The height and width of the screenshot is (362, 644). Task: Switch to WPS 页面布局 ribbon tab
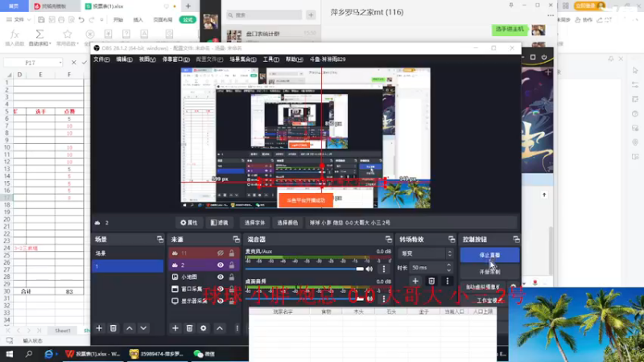tap(163, 19)
